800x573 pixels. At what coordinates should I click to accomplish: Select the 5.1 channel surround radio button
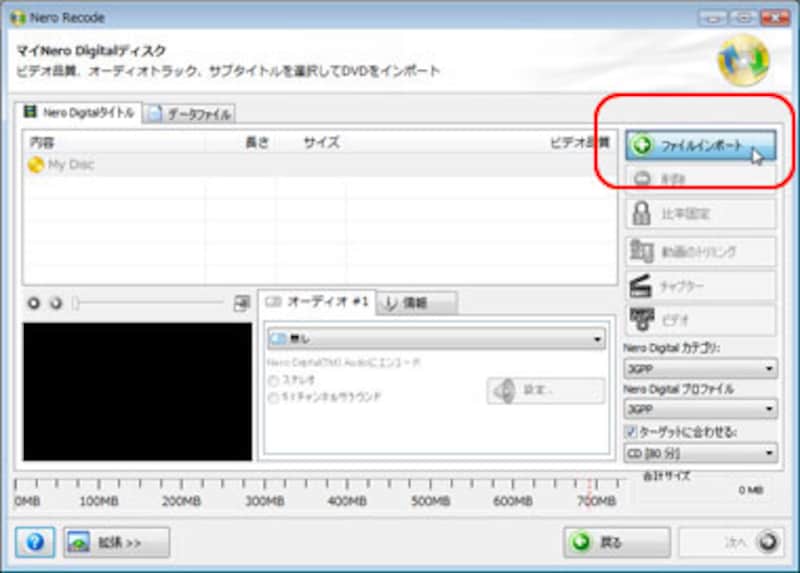(274, 397)
